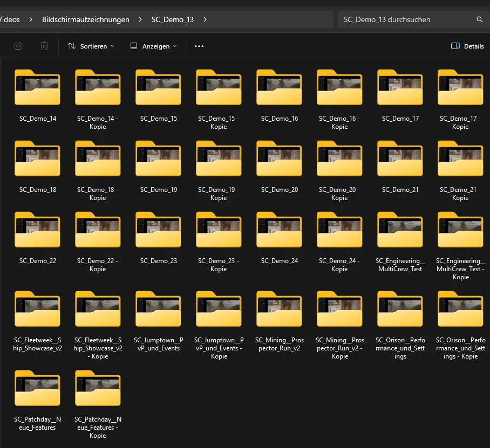This screenshot has height=448, width=490.
Task: Toggle the Details pane button
Action: (x=467, y=46)
